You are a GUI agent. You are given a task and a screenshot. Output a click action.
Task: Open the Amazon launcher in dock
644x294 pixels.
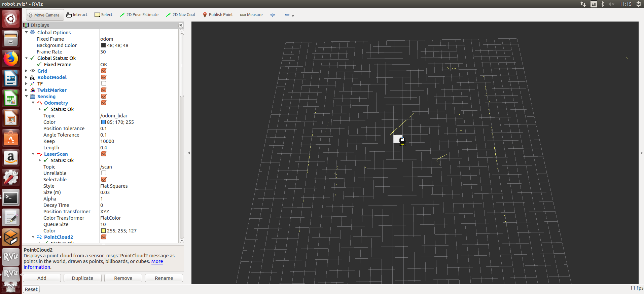point(11,158)
